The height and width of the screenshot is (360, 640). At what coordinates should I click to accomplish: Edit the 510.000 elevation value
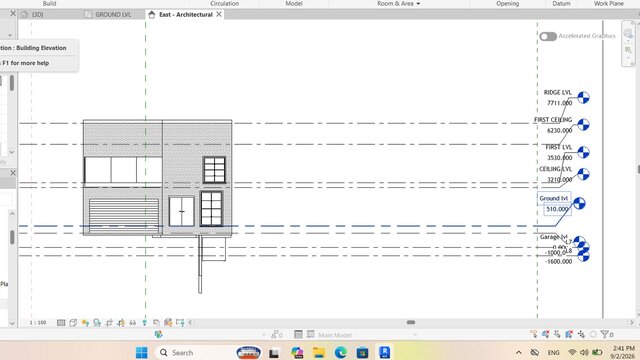557,209
